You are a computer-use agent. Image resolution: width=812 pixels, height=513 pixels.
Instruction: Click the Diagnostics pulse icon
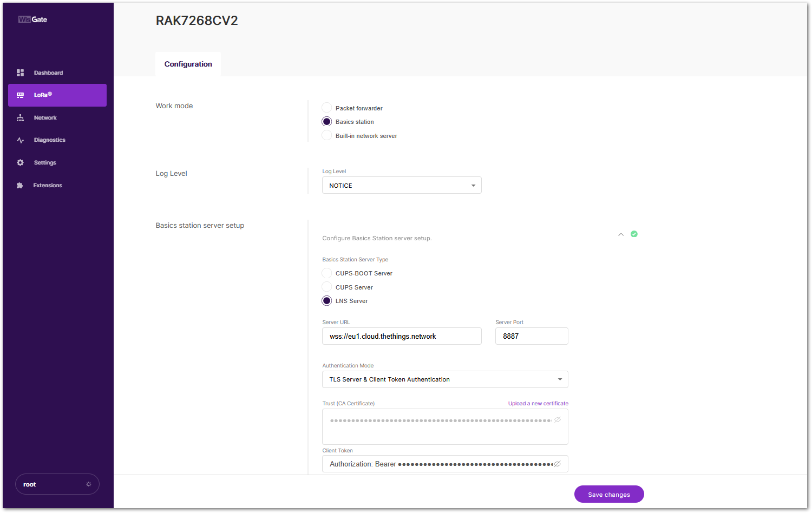[20, 140]
